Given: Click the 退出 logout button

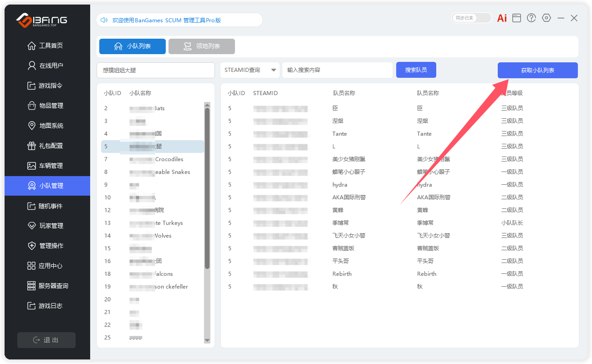Looking at the screenshot, I should tap(46, 340).
